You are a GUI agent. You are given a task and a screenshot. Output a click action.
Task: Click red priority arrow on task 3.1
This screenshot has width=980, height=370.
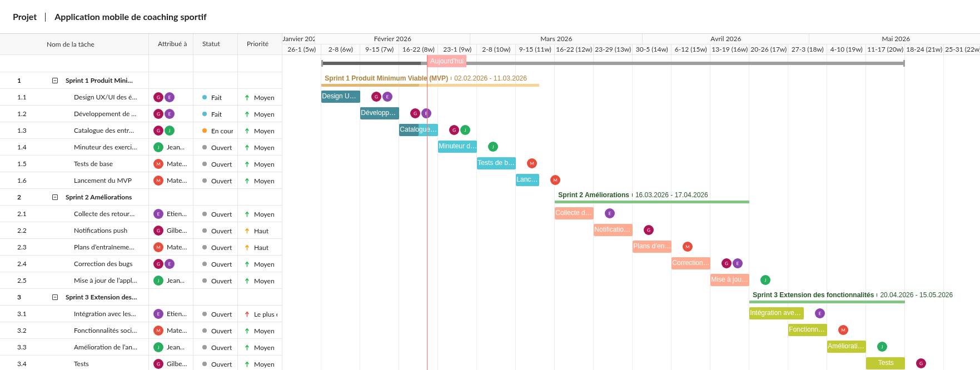tap(247, 314)
